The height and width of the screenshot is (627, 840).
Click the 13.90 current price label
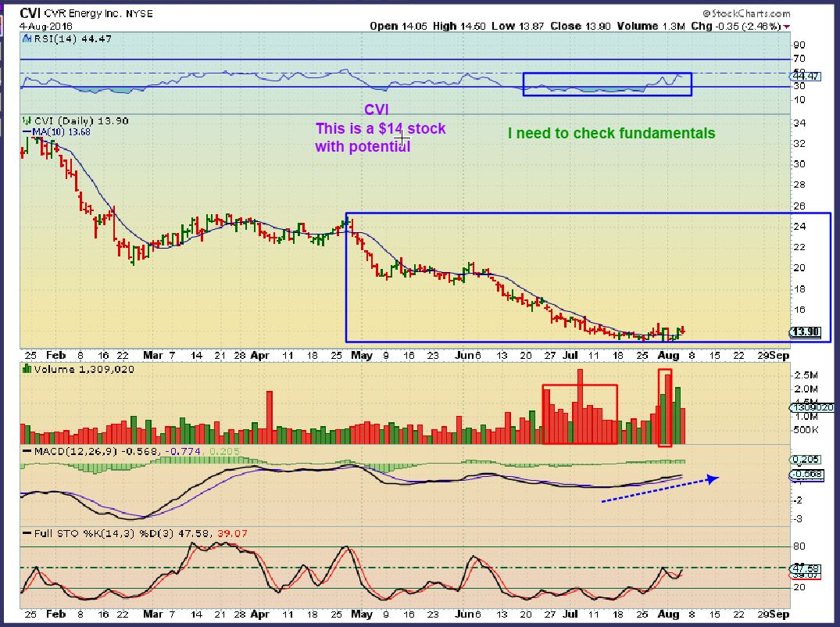pos(805,332)
